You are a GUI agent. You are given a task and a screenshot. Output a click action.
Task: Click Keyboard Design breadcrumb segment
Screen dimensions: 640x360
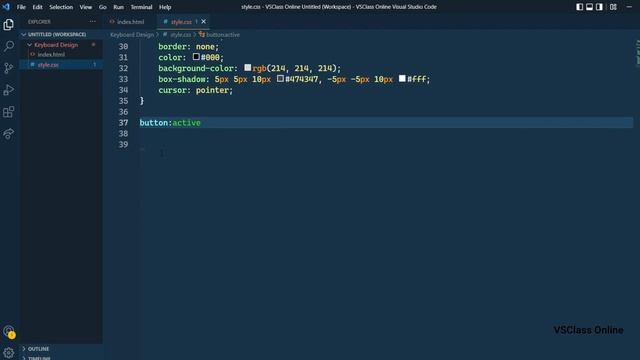[x=132, y=35]
